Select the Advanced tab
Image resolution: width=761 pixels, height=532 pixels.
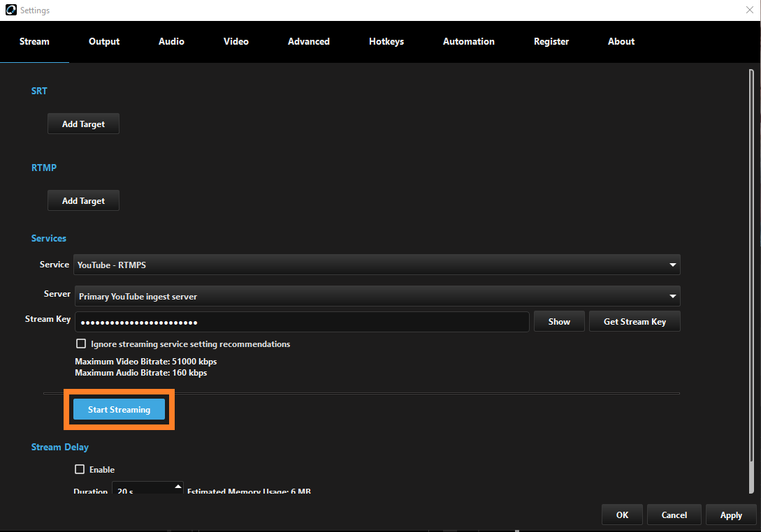tap(308, 42)
